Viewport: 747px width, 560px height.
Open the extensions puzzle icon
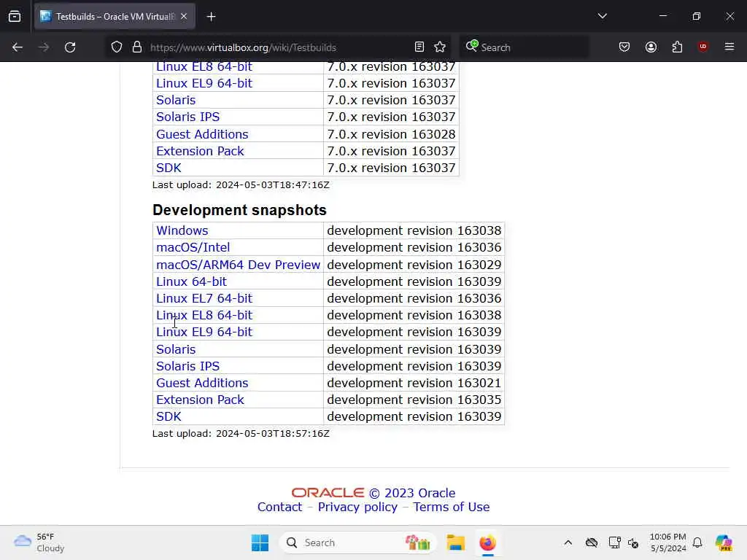tap(677, 47)
